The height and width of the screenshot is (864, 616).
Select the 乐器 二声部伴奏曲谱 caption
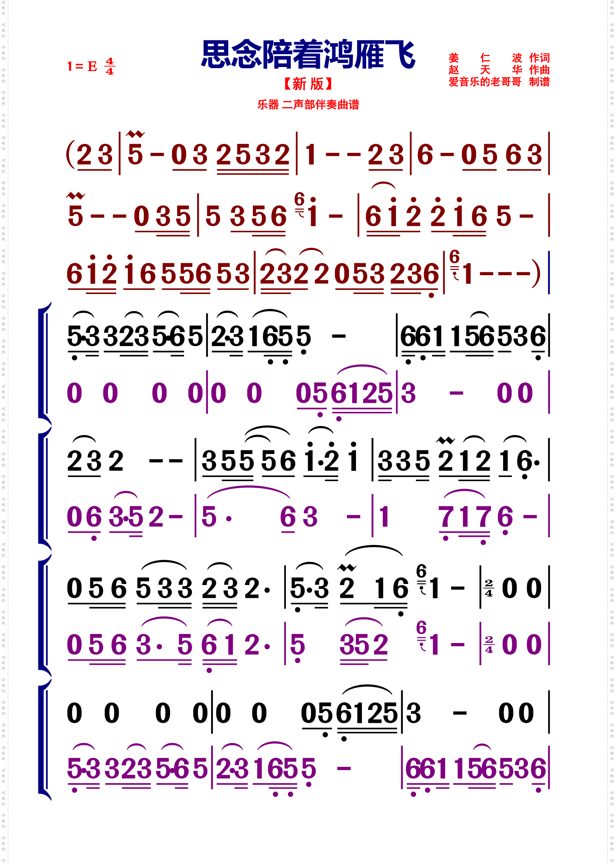tap(308, 105)
